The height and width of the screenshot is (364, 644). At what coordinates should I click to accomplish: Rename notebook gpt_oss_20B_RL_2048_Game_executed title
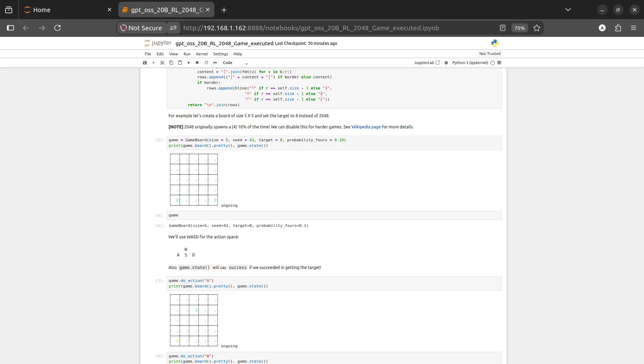pyautogui.click(x=225, y=43)
